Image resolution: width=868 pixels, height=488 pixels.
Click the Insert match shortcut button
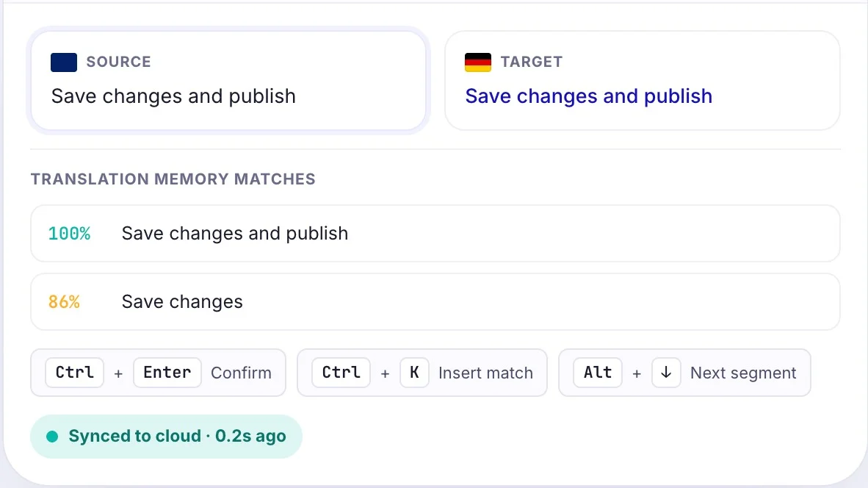tap(422, 372)
